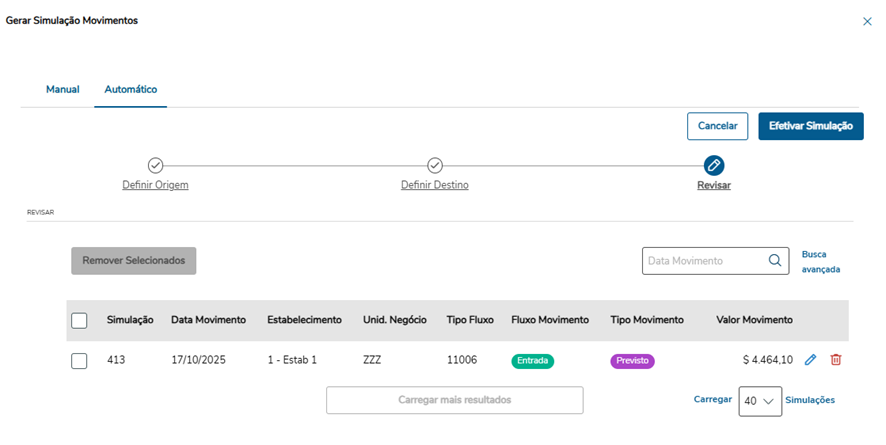Click the Remover Selecionados button

pos(134,261)
